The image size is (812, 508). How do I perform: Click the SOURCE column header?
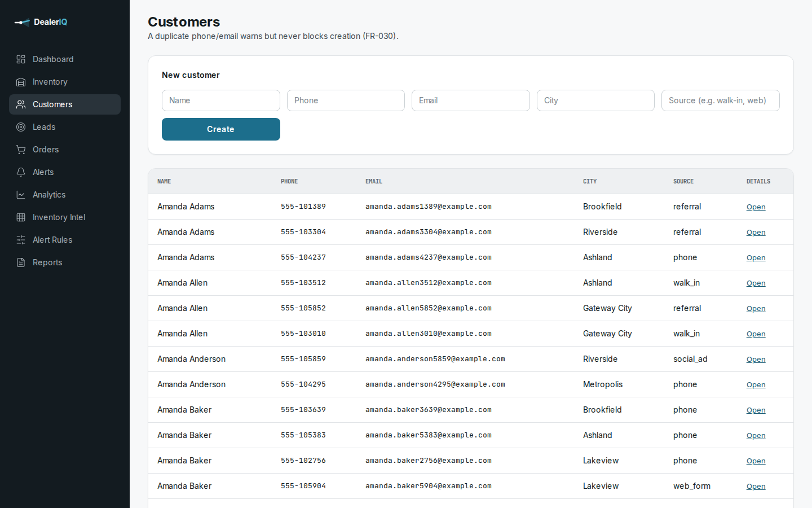[x=683, y=182]
